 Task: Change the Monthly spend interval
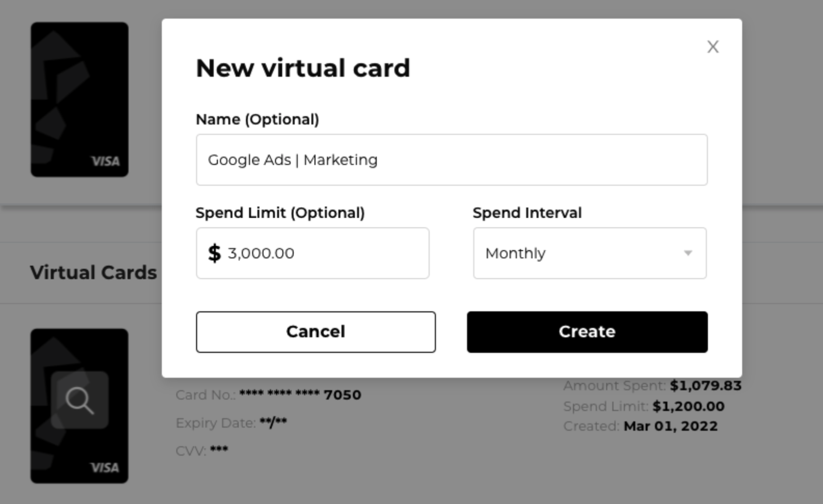coord(589,253)
